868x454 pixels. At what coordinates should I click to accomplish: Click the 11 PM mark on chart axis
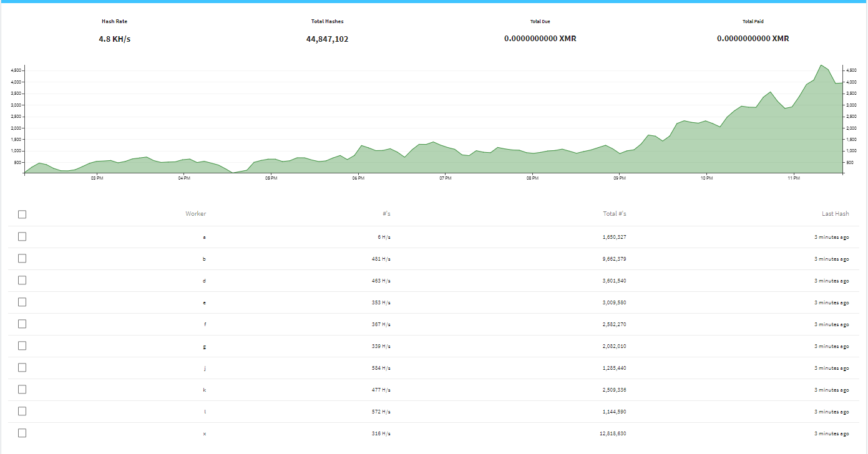(794, 178)
